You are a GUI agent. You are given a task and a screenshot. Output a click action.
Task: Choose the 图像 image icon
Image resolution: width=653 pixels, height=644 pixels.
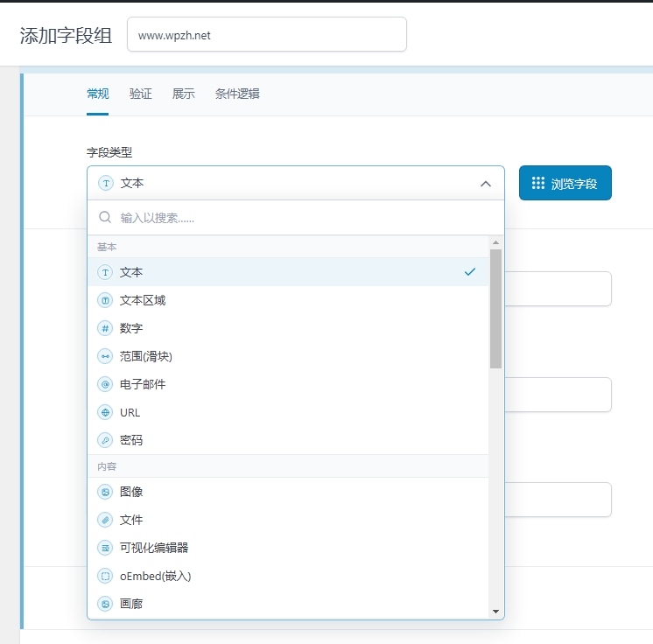(x=105, y=492)
